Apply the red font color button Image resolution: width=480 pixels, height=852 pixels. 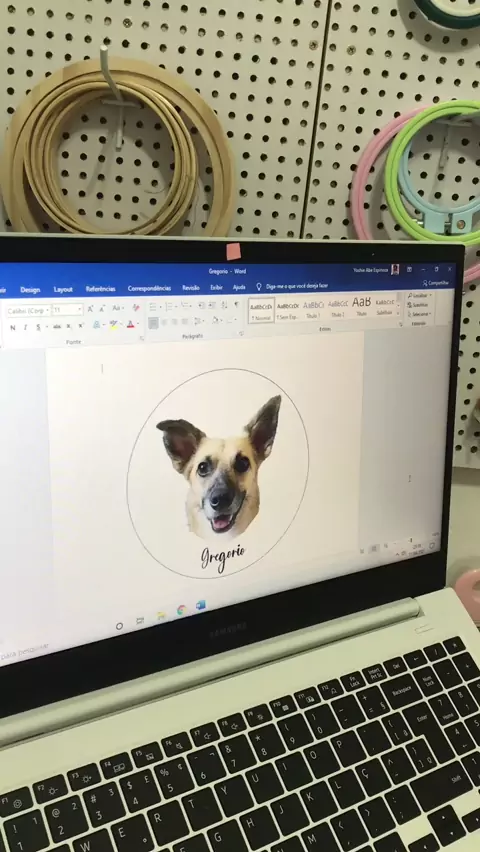(130, 324)
